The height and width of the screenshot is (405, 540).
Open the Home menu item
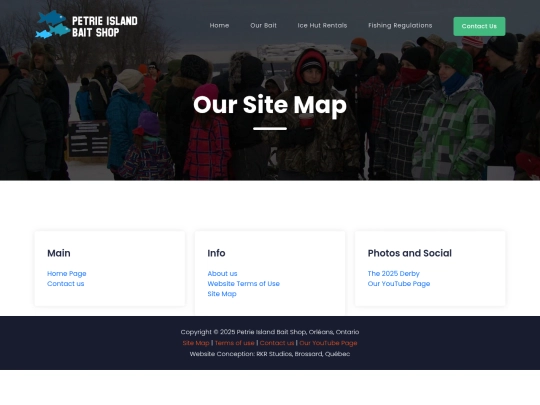pyautogui.click(x=219, y=25)
